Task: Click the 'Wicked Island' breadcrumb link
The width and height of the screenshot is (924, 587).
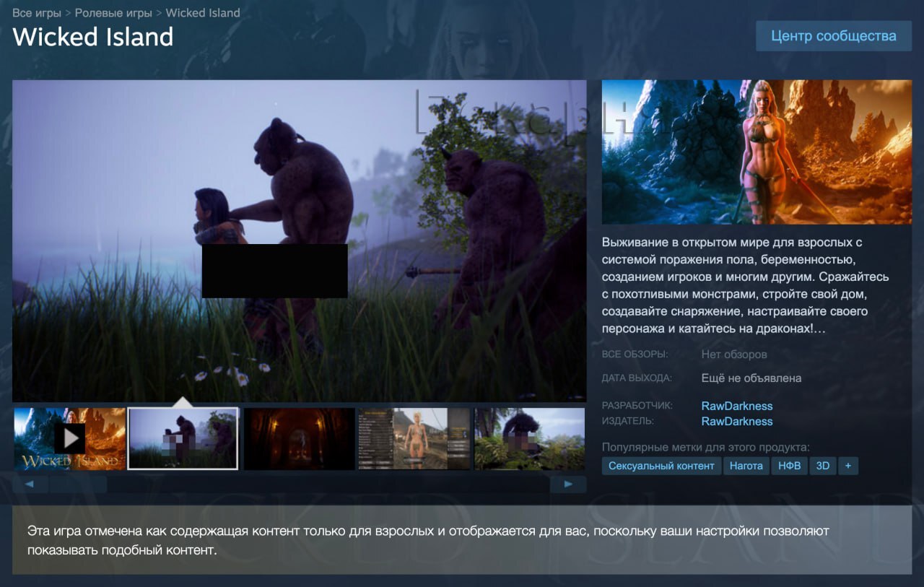Action: tap(203, 13)
